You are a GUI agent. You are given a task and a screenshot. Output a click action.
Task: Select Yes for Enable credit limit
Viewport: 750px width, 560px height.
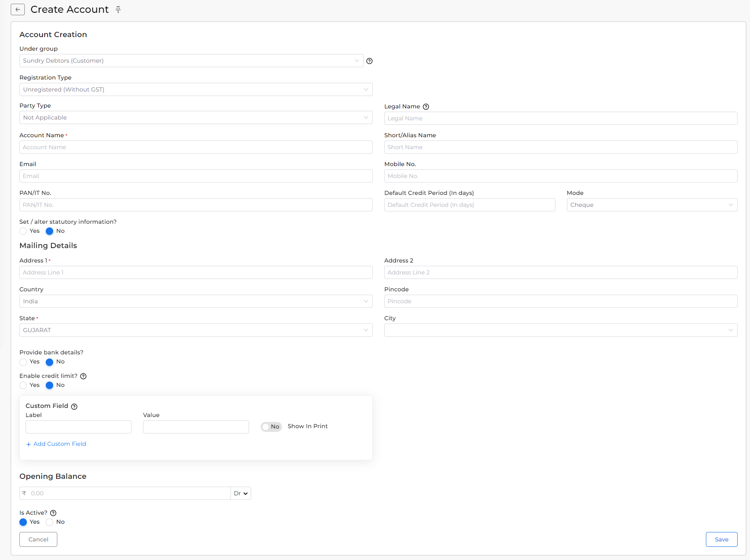coord(23,385)
